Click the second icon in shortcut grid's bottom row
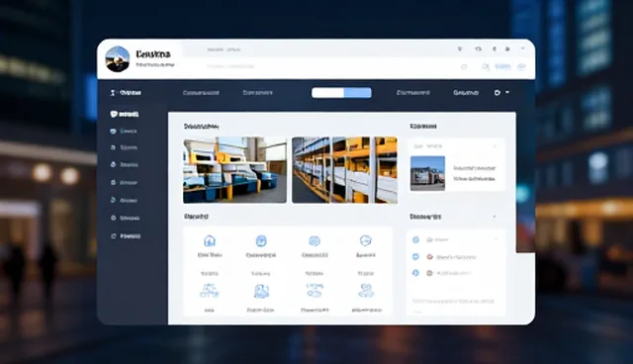This screenshot has width=633, height=364. tap(261, 291)
